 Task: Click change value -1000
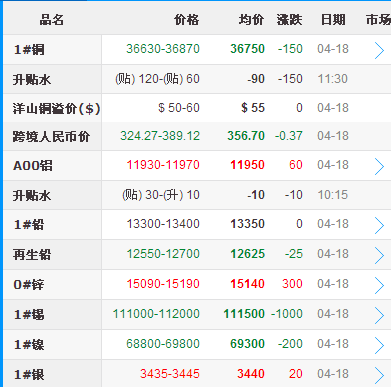(x=287, y=314)
